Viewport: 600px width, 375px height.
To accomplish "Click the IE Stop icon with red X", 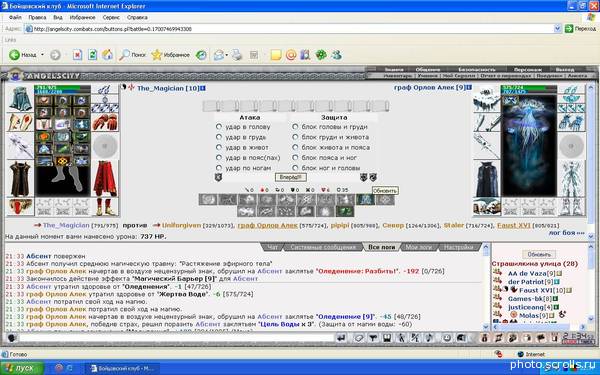I will (x=77, y=55).
